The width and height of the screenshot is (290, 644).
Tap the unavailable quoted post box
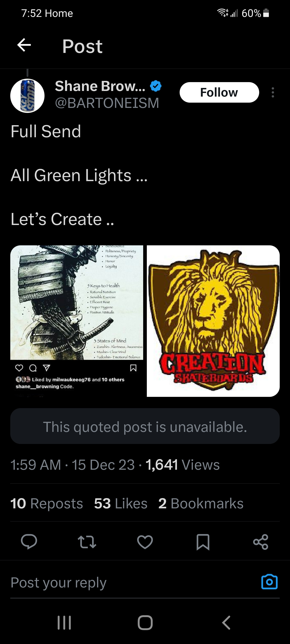145,426
